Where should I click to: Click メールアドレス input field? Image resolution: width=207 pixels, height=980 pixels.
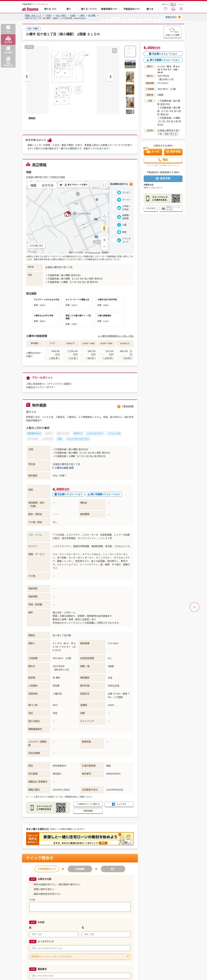coord(80,948)
